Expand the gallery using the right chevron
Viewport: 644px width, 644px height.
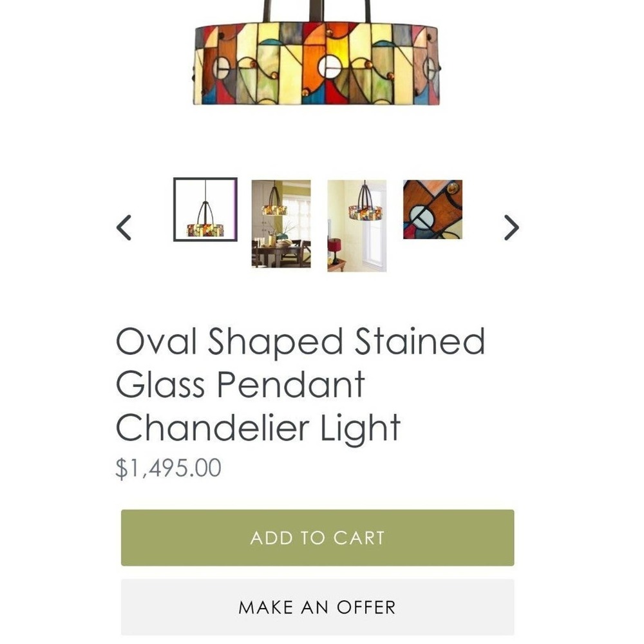coord(512,228)
